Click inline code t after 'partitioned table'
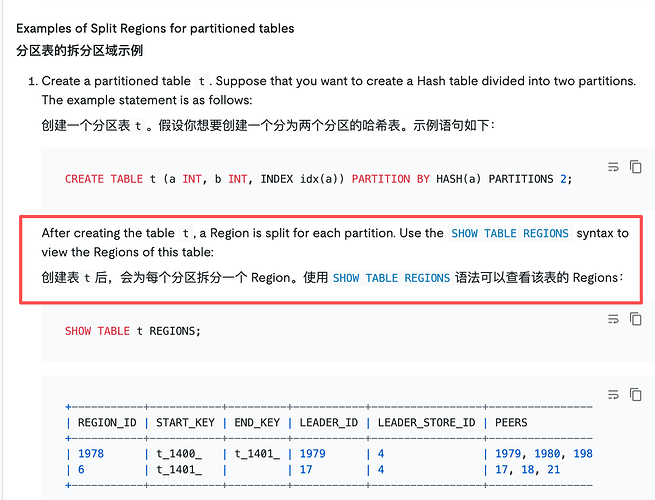The image size is (655, 500). click(x=202, y=81)
